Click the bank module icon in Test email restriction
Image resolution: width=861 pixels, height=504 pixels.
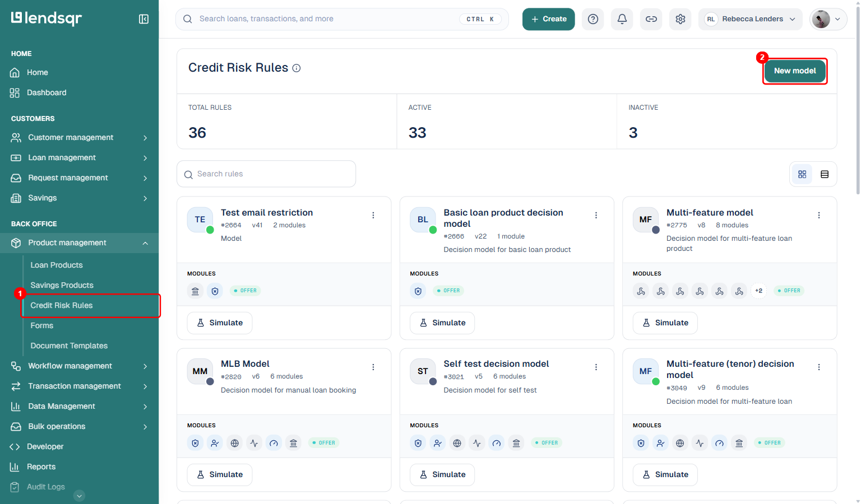(x=195, y=291)
